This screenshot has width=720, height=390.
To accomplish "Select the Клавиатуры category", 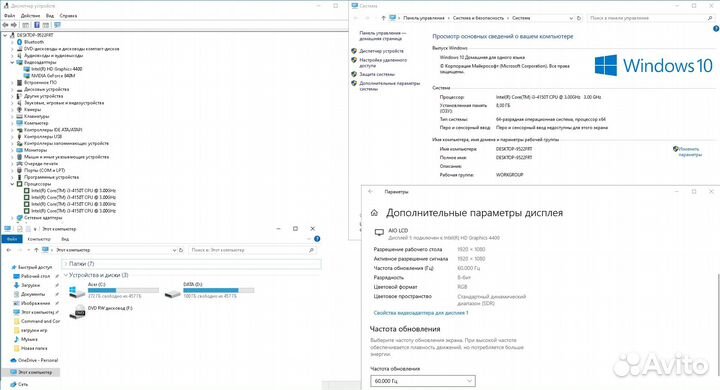I will tap(36, 116).
